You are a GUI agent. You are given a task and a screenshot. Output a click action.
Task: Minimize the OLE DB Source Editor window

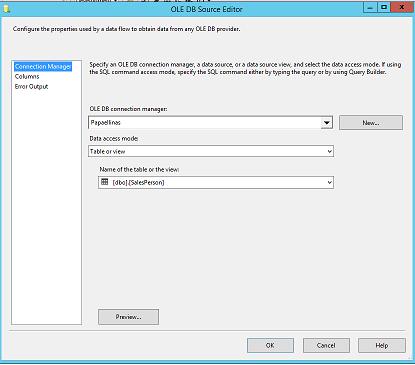point(370,7)
